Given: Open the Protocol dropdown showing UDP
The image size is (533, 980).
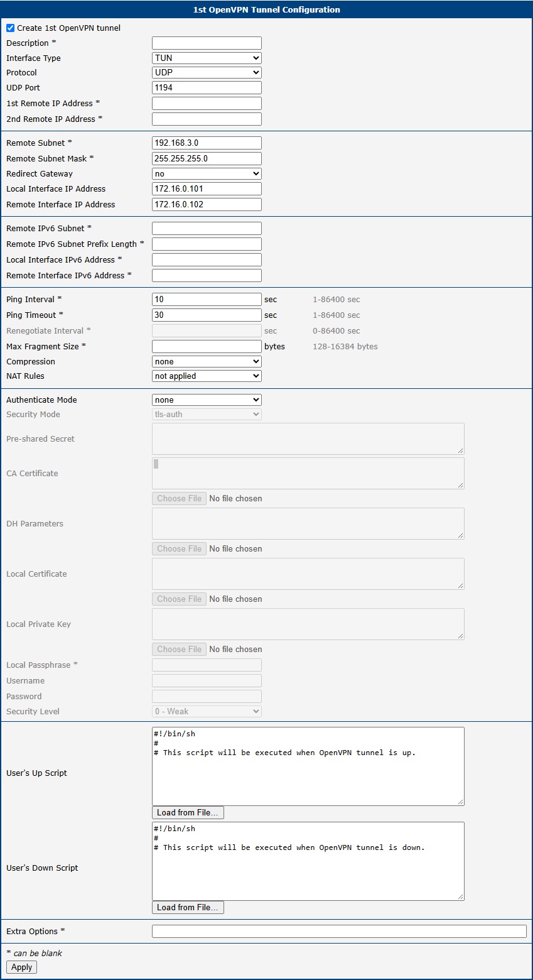Looking at the screenshot, I should coord(207,72).
